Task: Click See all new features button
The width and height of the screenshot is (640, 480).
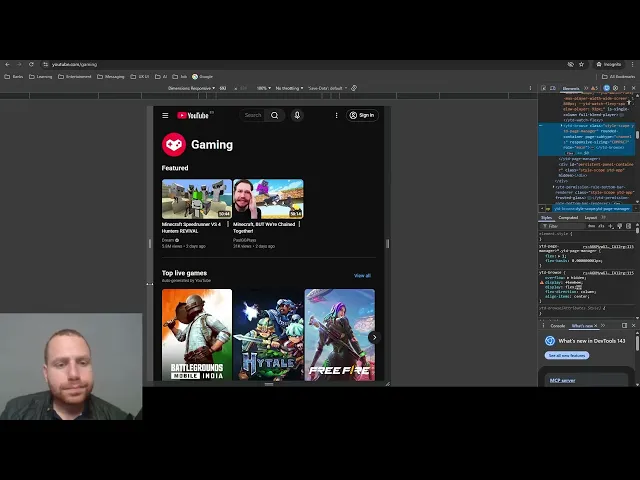Action: 567,356
